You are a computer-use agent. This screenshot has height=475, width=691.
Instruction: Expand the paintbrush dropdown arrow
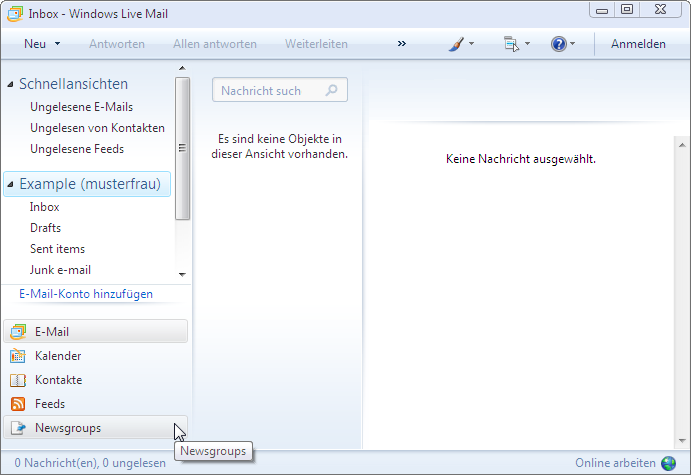point(472,44)
